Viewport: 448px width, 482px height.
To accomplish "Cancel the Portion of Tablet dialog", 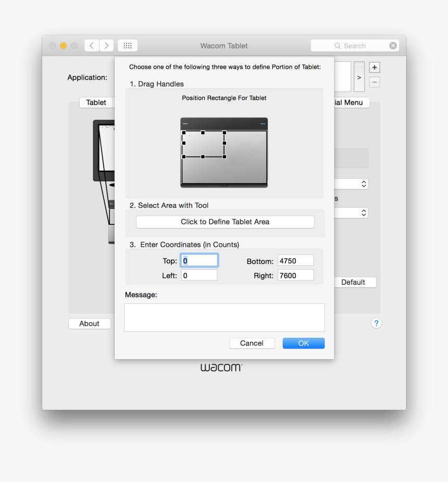I will pyautogui.click(x=252, y=343).
